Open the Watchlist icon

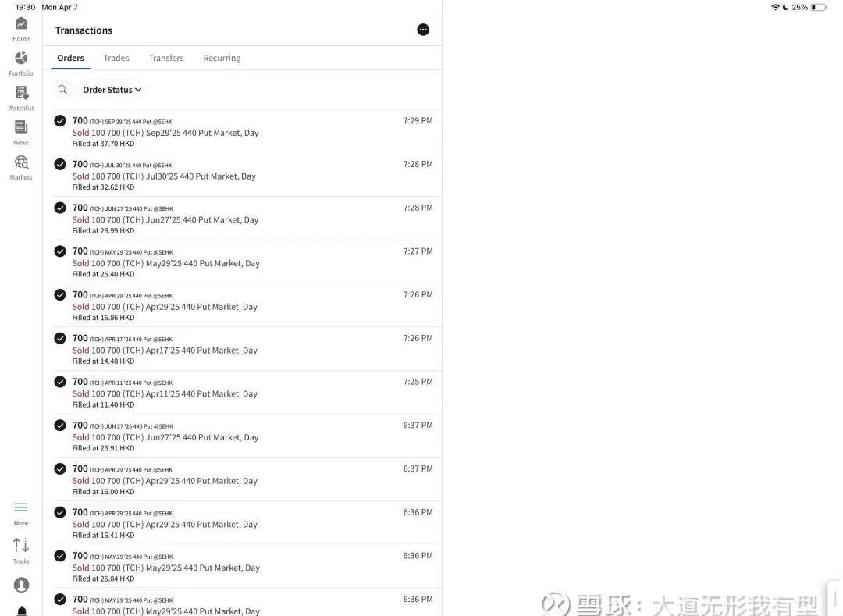[x=21, y=93]
